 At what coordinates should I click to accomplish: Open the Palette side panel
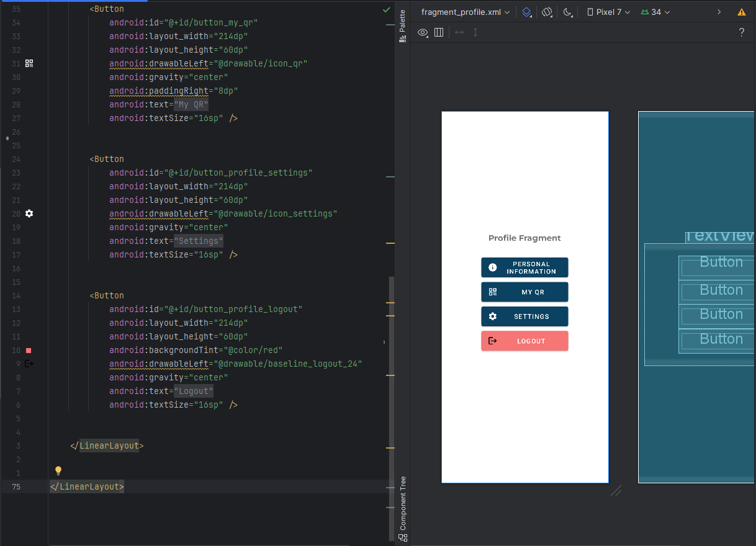pyautogui.click(x=402, y=26)
